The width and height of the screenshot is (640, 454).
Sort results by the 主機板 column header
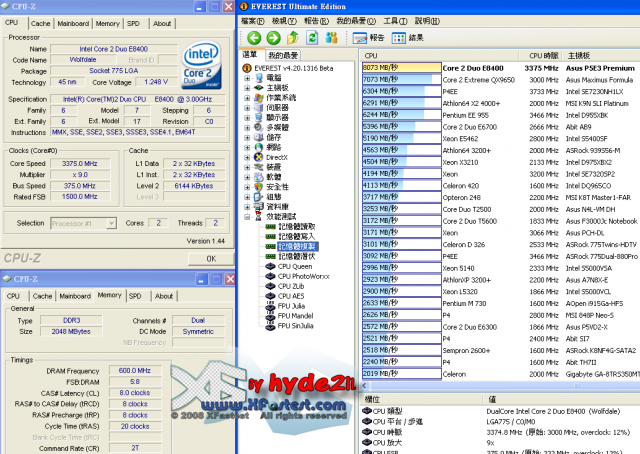click(x=601, y=56)
